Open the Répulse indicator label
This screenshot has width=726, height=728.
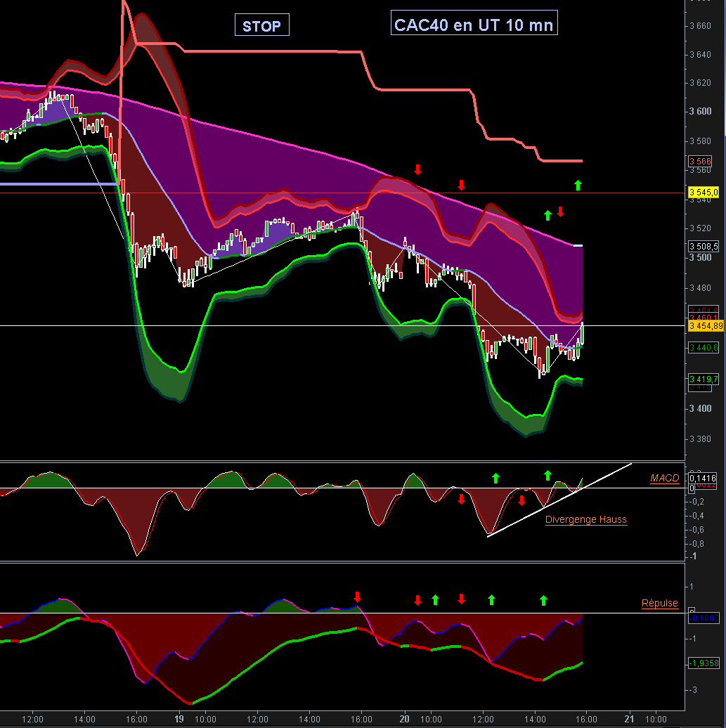click(659, 603)
